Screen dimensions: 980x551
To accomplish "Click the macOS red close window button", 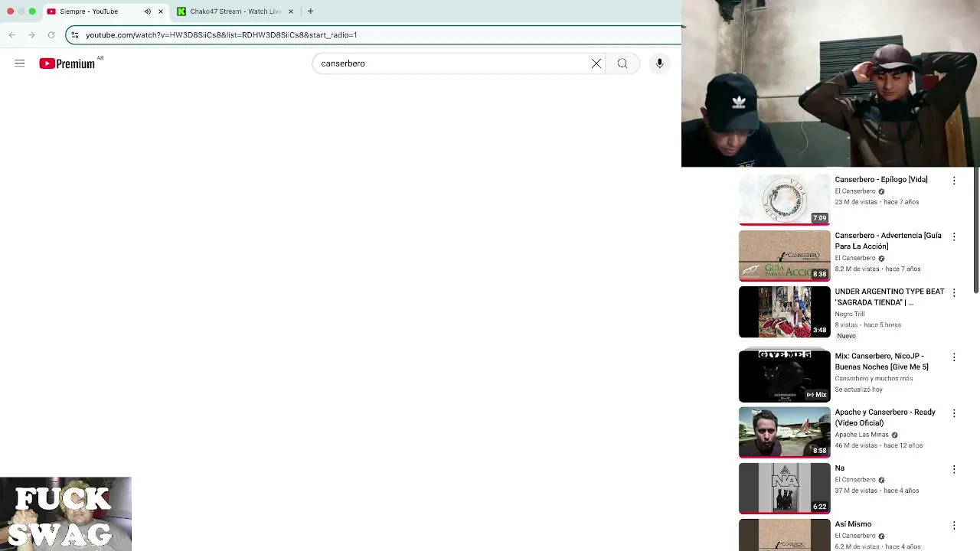I will point(11,11).
